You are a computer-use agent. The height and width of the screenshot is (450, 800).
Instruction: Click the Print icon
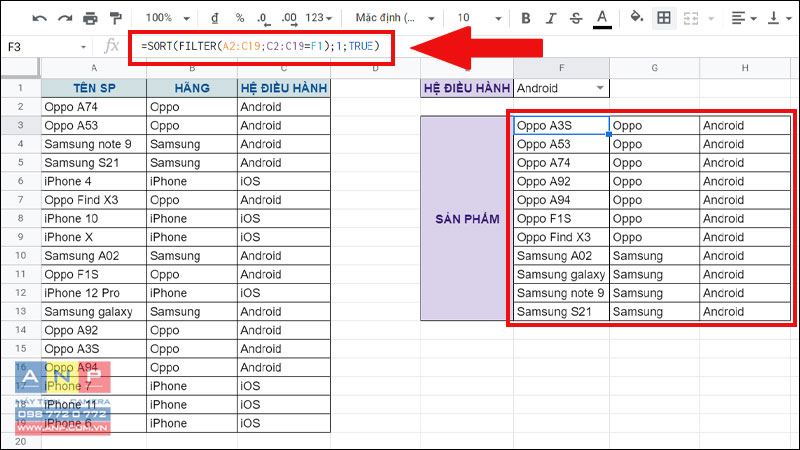click(x=90, y=18)
